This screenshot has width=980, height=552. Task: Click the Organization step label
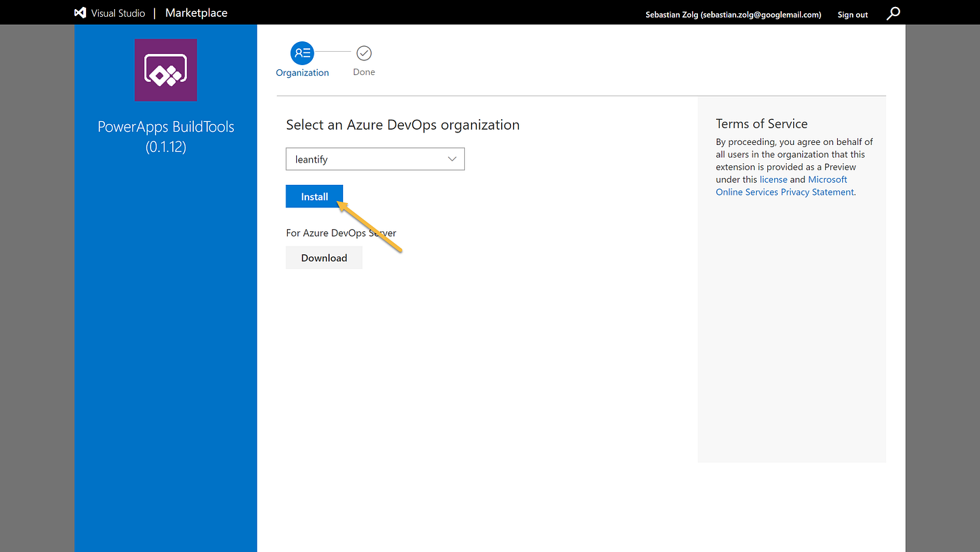(x=302, y=73)
